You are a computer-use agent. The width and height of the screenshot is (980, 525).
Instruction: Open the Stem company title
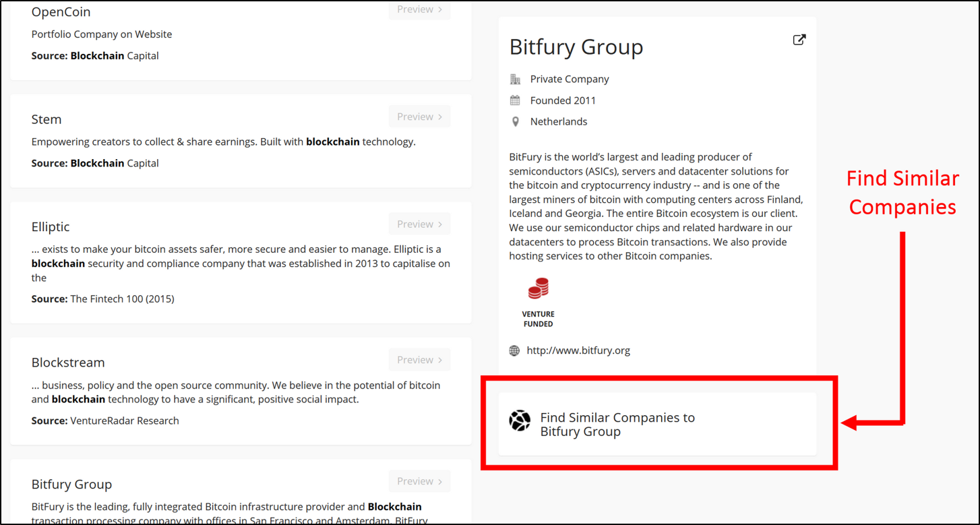(x=47, y=119)
